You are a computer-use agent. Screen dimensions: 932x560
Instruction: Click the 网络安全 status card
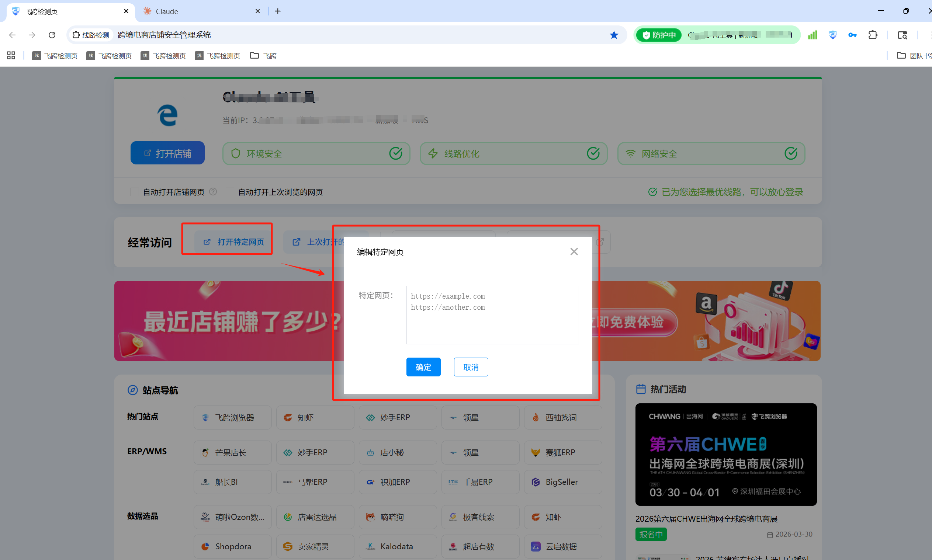click(x=711, y=153)
